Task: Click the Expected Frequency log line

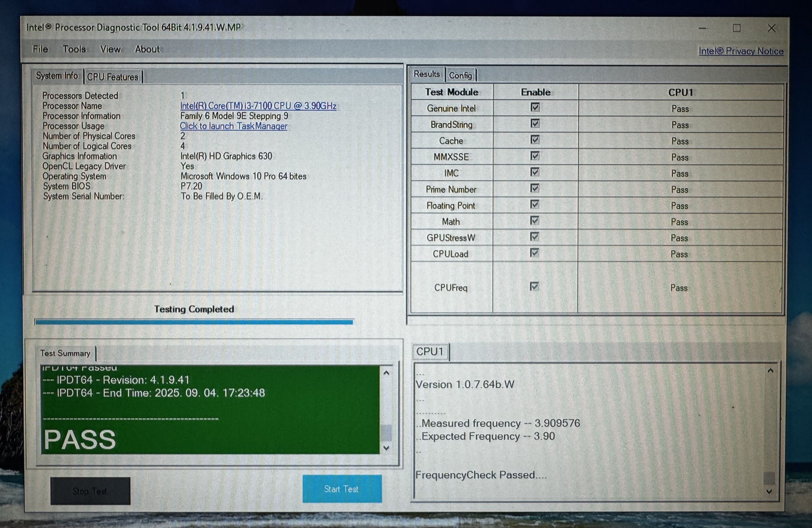Action: [486, 436]
